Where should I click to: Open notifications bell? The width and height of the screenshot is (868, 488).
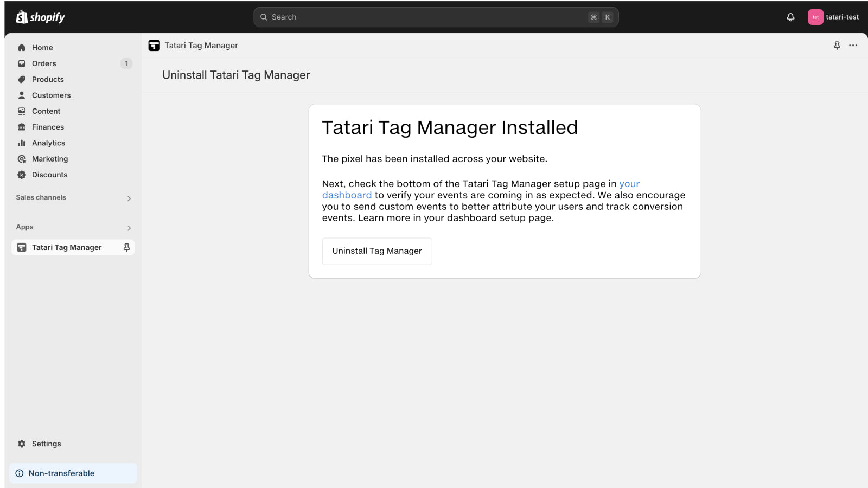pyautogui.click(x=790, y=17)
